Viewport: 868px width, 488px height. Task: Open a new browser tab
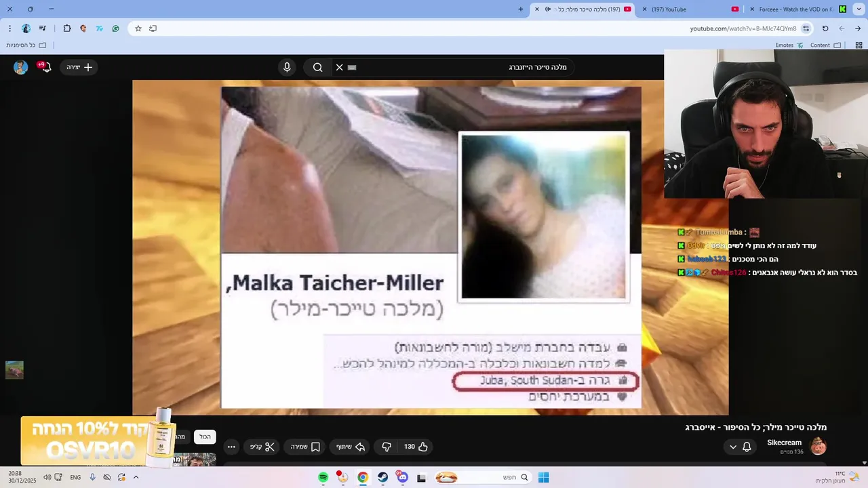pos(521,9)
